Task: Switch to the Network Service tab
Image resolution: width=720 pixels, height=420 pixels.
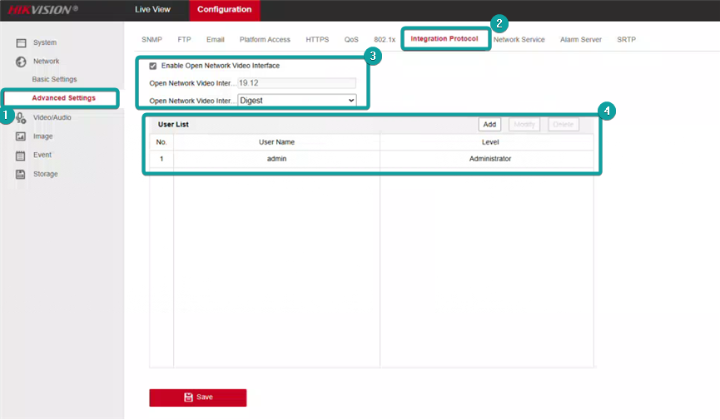Action: coord(519,39)
